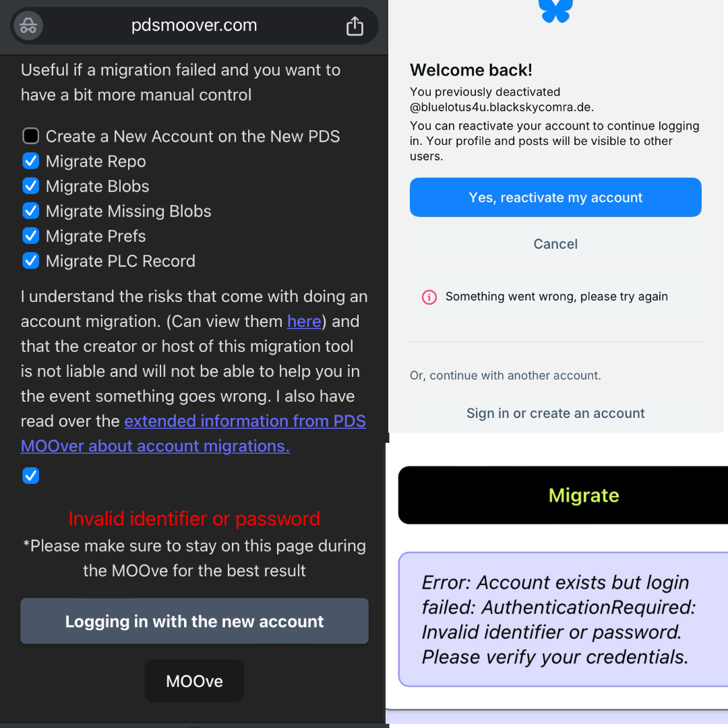
Task: Uncheck the risk acknowledgment checkbox
Action: tap(30, 475)
